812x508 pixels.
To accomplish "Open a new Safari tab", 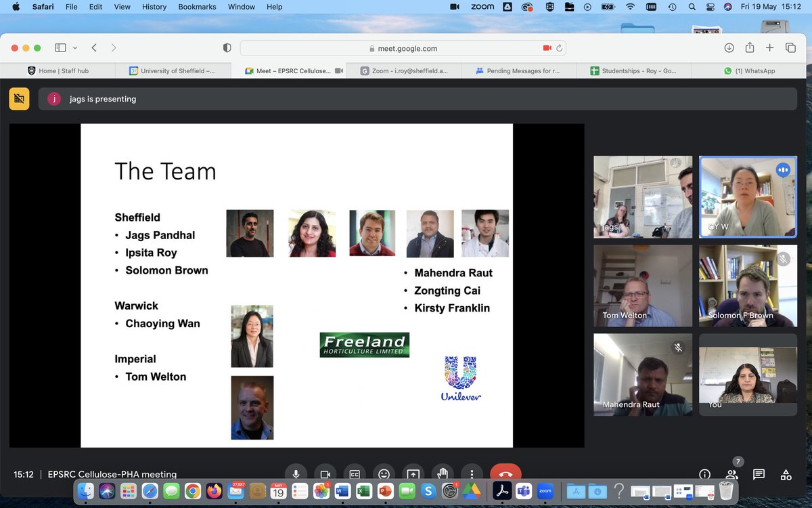I will pos(769,48).
